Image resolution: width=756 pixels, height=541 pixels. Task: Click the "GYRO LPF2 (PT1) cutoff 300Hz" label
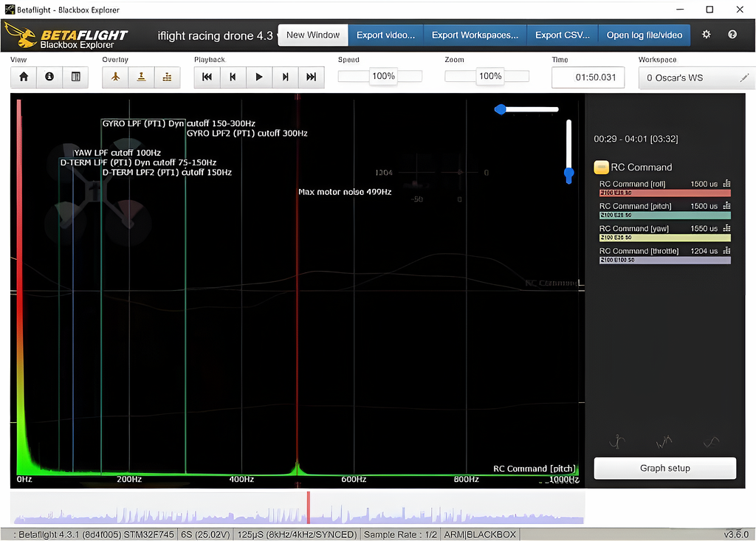[247, 133]
